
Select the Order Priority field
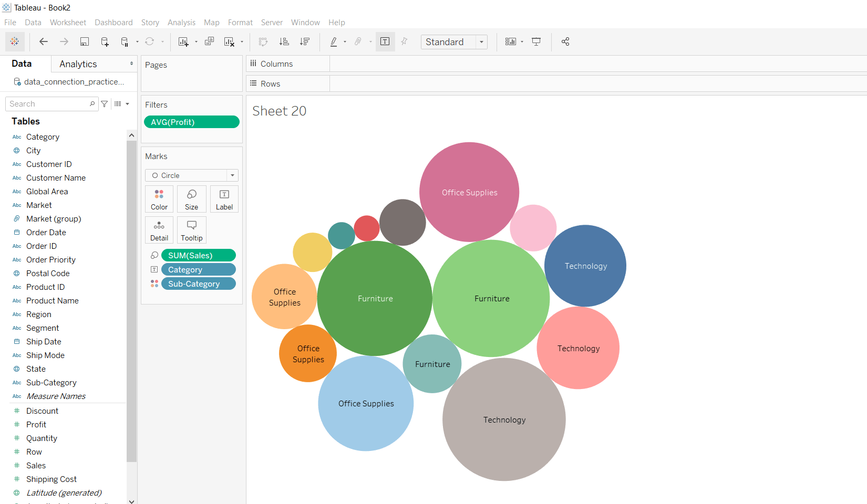pos(51,260)
